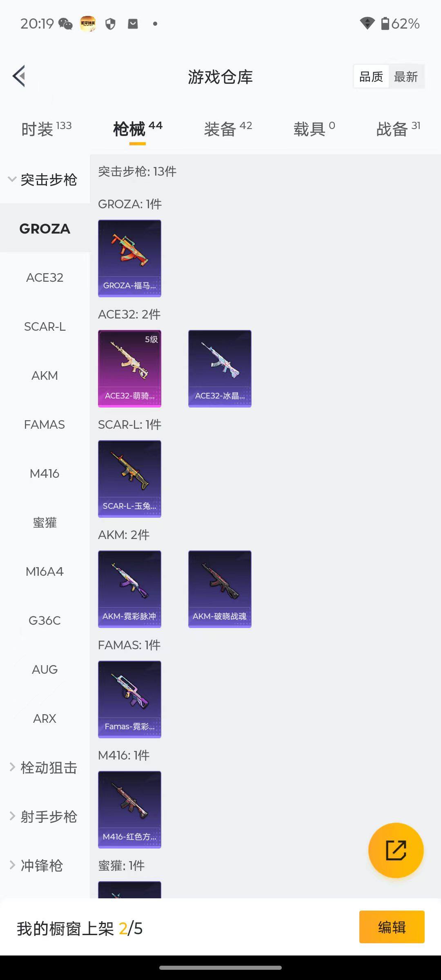Switch sorting to 最新
This screenshot has height=980, width=441.
(x=406, y=76)
